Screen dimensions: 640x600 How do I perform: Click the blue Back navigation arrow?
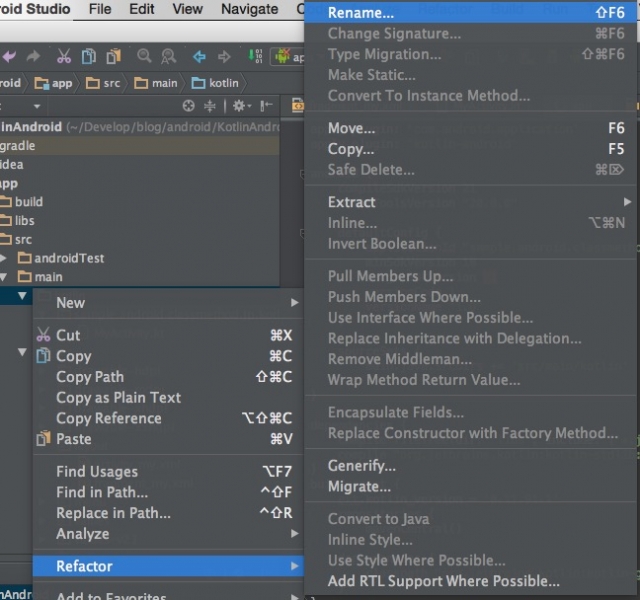(x=200, y=56)
